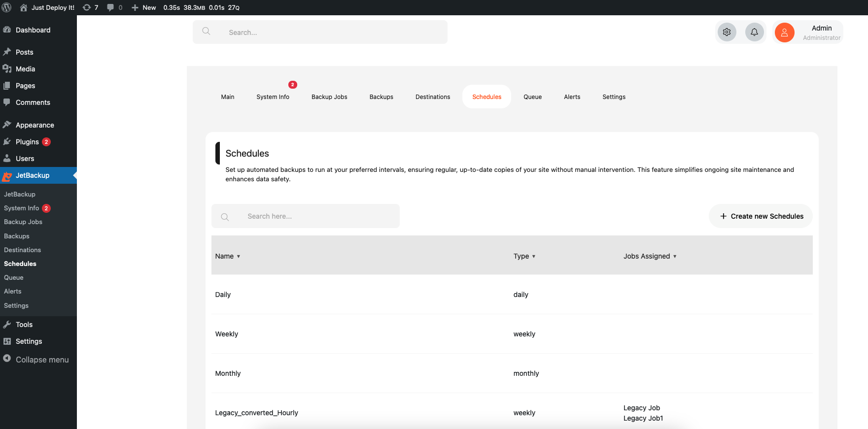Switch to the Destinations tab

pos(433,97)
